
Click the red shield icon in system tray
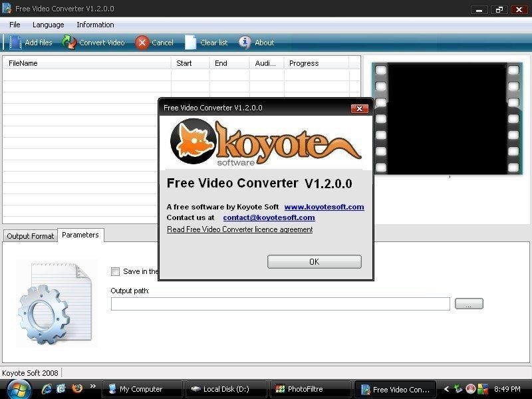tap(470, 388)
